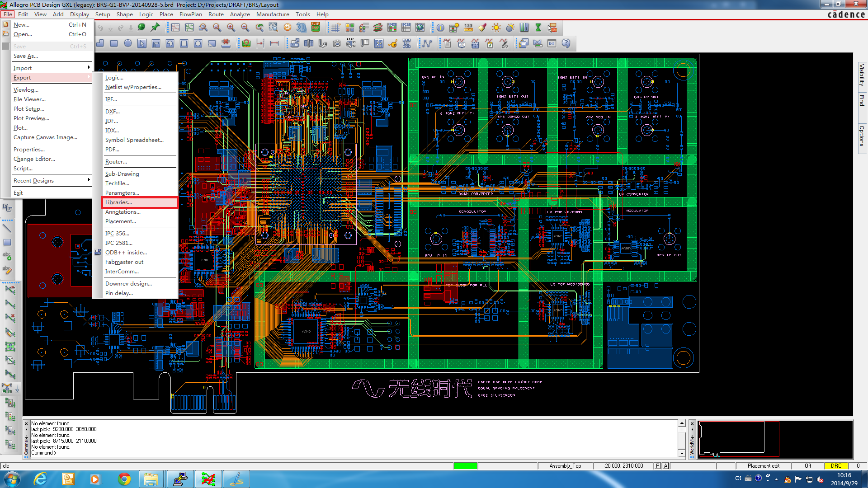
Task: Click command window scrollbar down arrow
Action: (682, 453)
